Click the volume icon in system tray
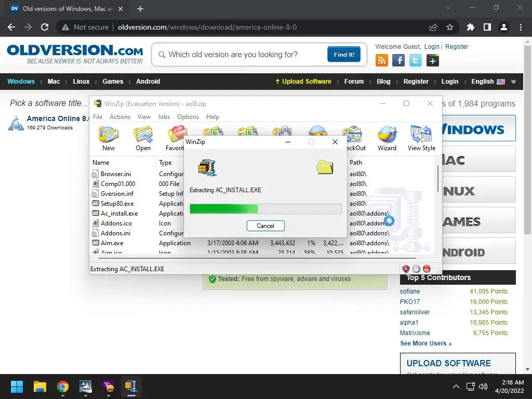 coord(483,387)
